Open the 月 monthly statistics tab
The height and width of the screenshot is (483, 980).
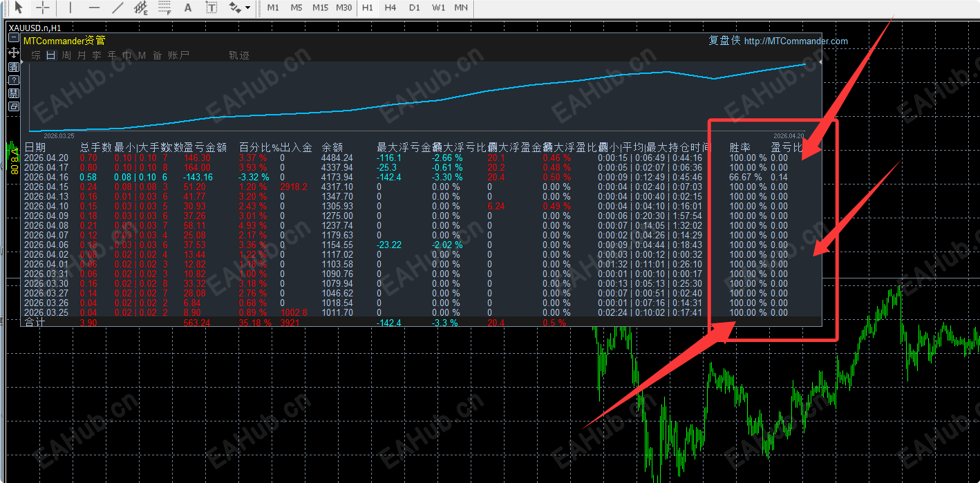click(82, 55)
